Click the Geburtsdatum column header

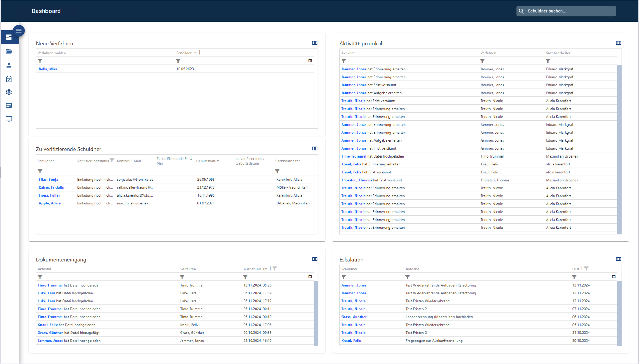[208, 161]
